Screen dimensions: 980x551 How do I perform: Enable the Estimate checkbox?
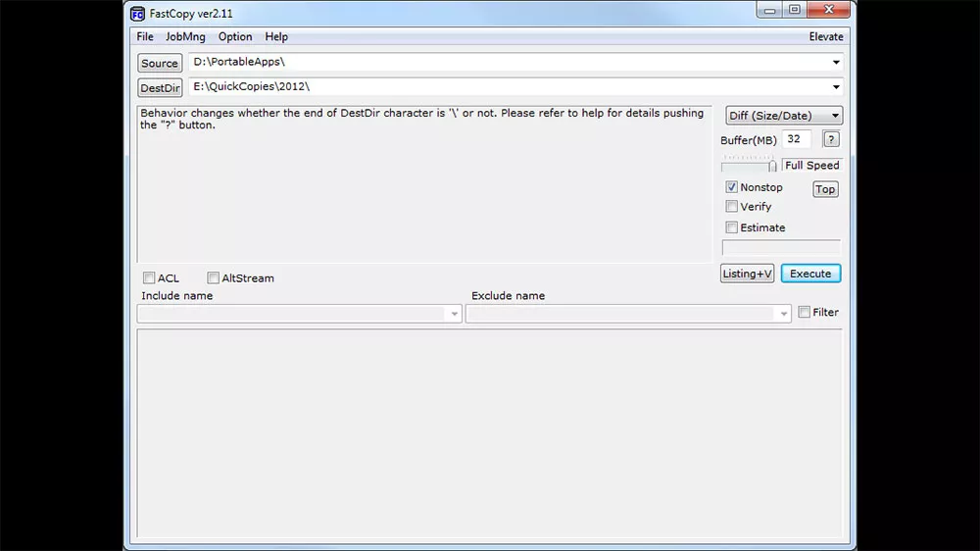(731, 227)
